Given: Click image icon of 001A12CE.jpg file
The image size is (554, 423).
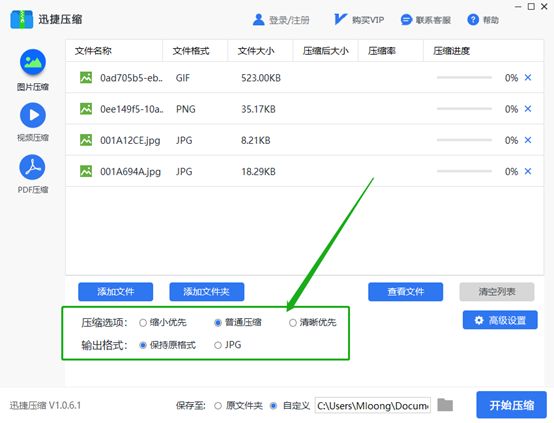Looking at the screenshot, I should [x=86, y=140].
